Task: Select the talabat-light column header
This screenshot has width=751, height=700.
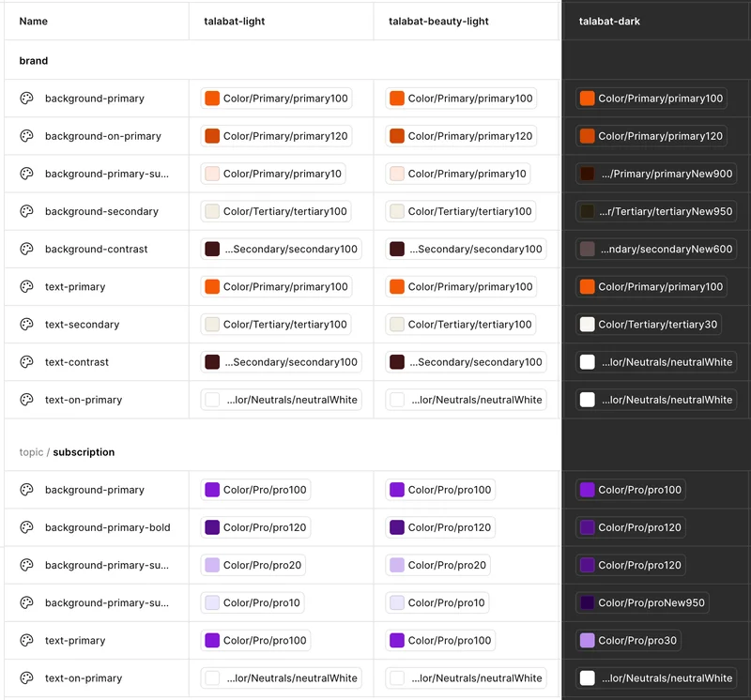Action: coord(234,21)
